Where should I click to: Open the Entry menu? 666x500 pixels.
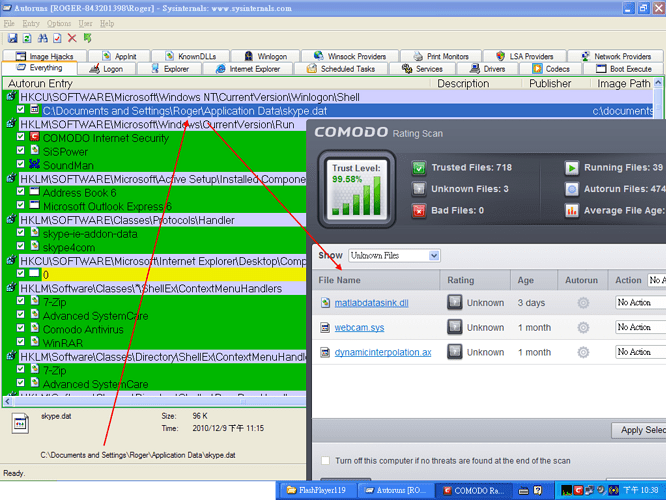pyautogui.click(x=31, y=23)
